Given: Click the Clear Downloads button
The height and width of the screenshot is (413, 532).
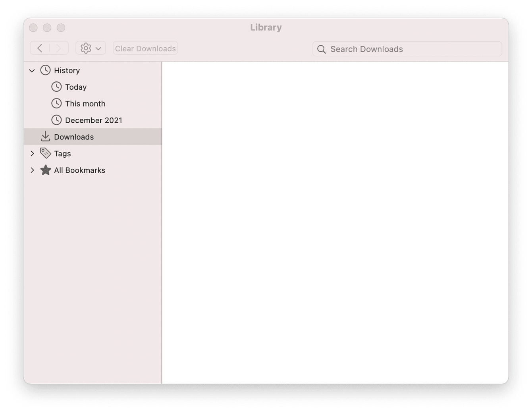Looking at the screenshot, I should [145, 48].
